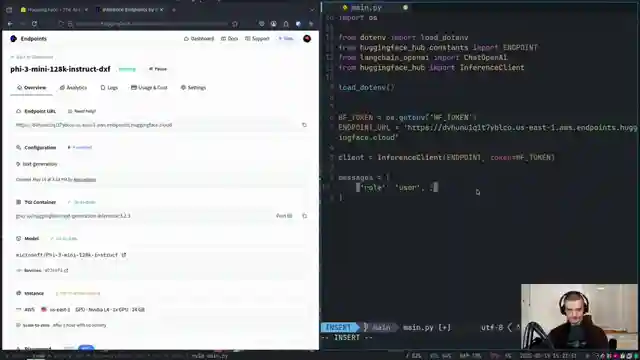Click the webcam video thumbnail
Image resolution: width=640 pixels, height=360 pixels.
point(580,317)
